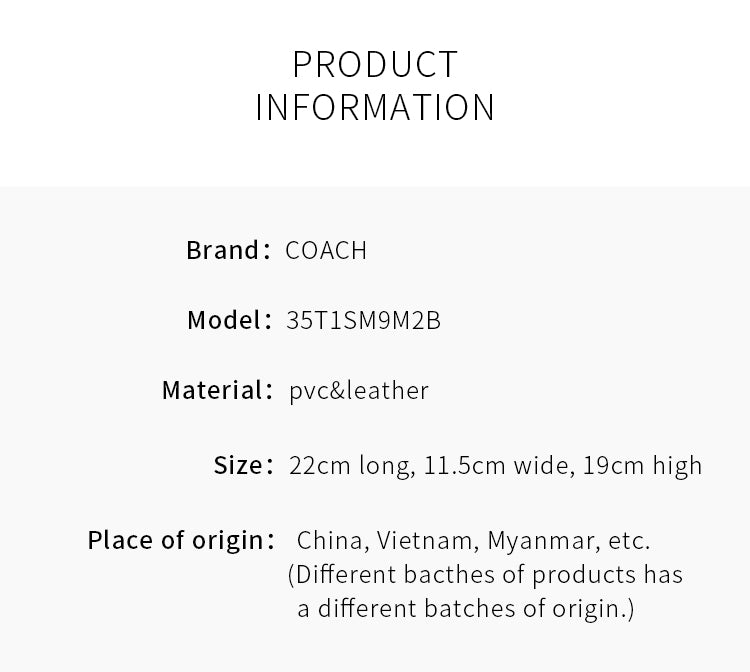This screenshot has height=672, width=750.
Task: Click the word INFORMATION in the title
Action: pyautogui.click(x=375, y=107)
